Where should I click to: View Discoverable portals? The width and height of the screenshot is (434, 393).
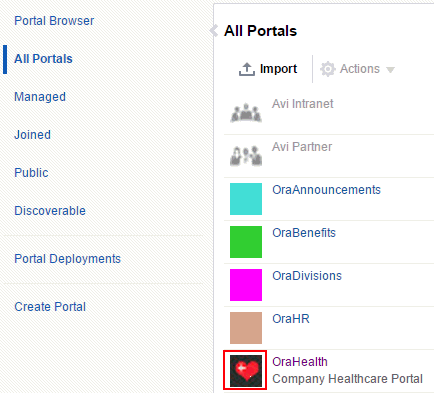click(50, 211)
